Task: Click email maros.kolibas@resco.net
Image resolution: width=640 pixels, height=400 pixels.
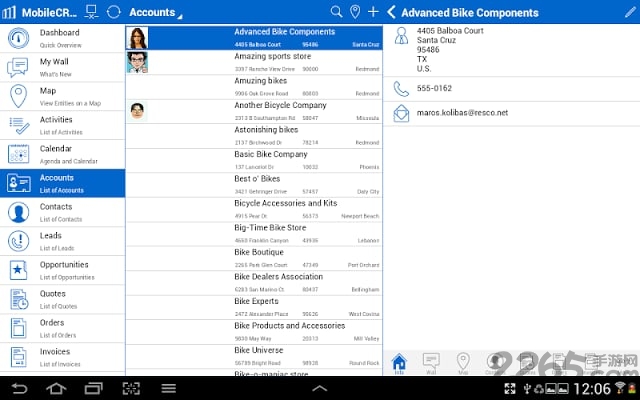Action: click(x=462, y=113)
